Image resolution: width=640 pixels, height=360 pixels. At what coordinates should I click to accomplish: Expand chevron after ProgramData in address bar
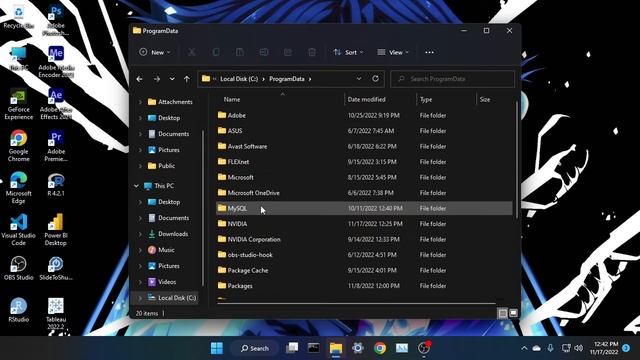pyautogui.click(x=310, y=79)
